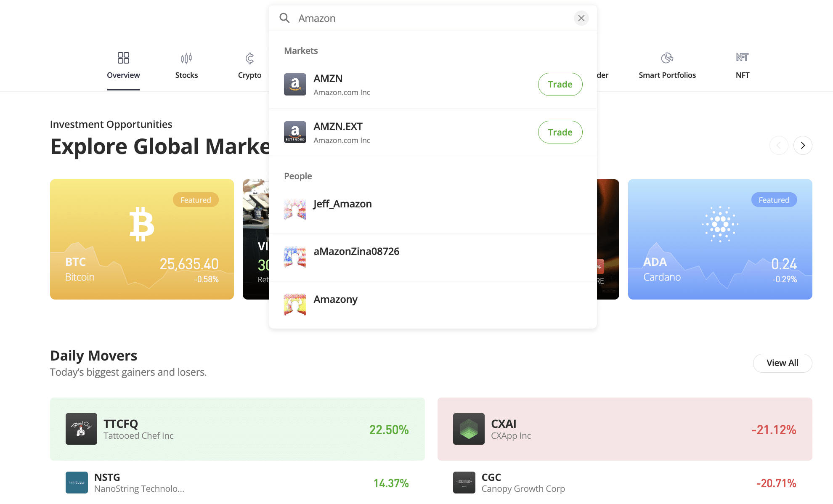
Task: Click the 25,635.40 Bitcoin price
Action: pos(189,264)
